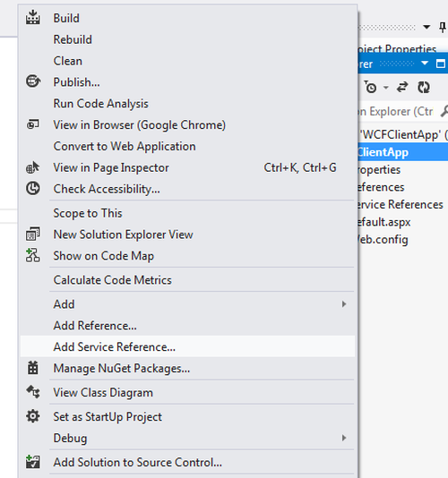Choose Manage NuGet Packages...
The height and width of the screenshot is (478, 448).
point(187,368)
